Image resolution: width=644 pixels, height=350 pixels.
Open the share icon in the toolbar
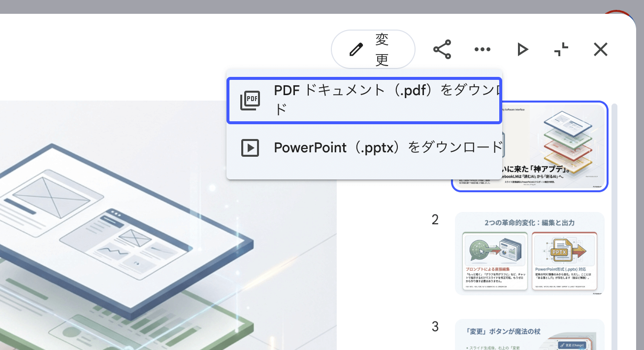442,49
